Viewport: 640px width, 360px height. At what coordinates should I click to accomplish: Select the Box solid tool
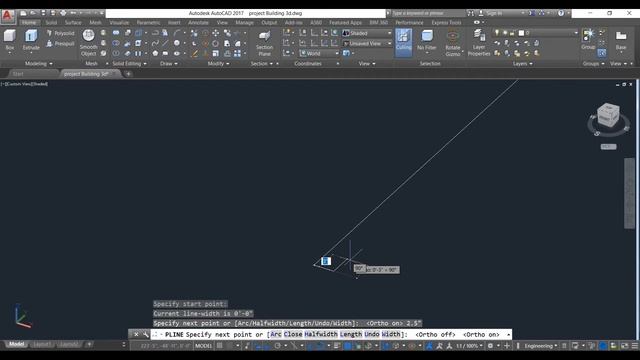tap(9, 40)
